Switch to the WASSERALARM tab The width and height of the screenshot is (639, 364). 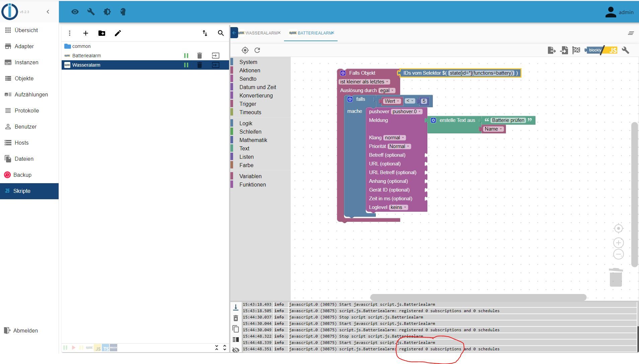click(261, 33)
